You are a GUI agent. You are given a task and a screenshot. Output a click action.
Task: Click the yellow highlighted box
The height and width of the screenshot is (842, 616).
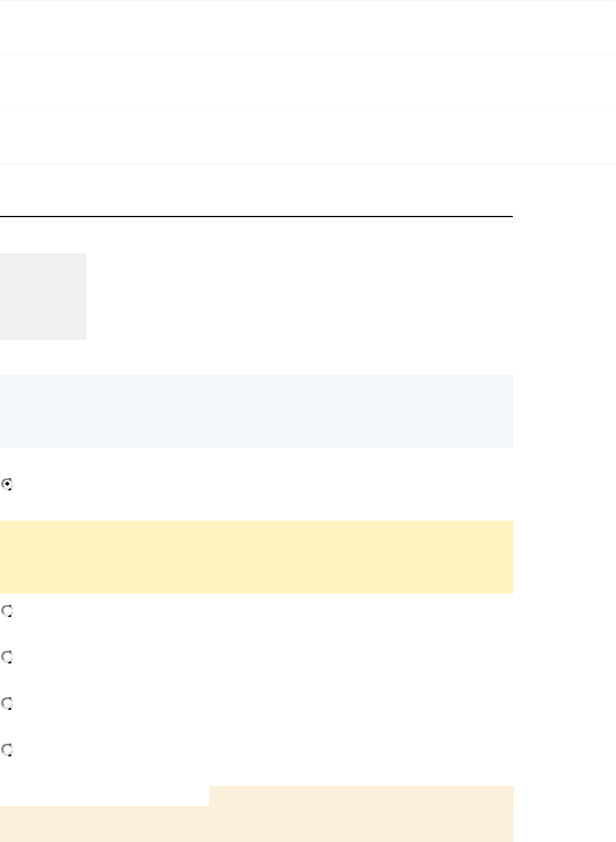click(256, 557)
